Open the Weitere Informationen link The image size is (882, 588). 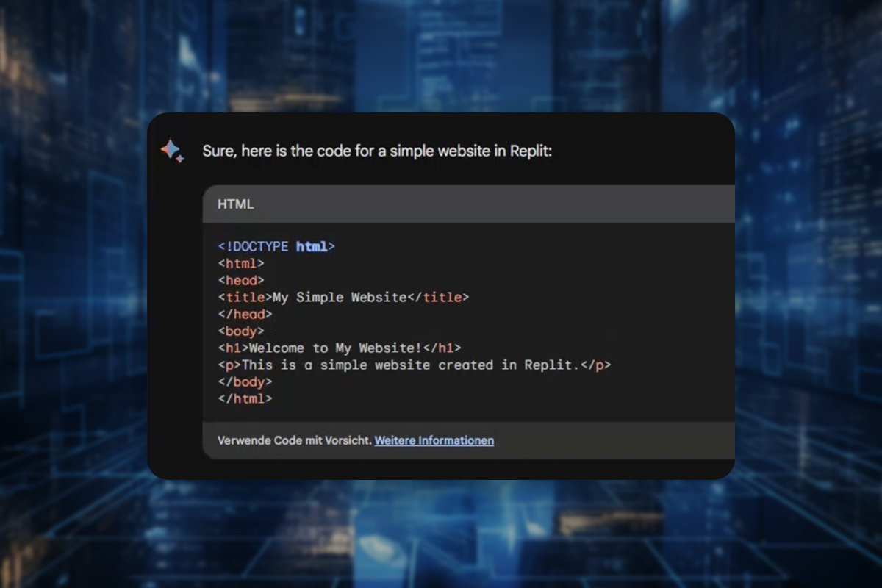(x=434, y=440)
